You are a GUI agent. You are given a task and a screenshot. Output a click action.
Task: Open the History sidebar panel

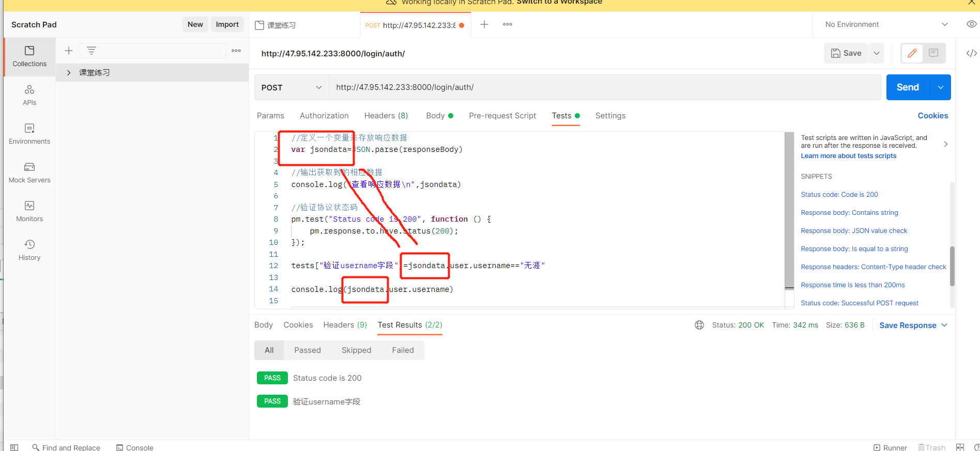tap(29, 251)
